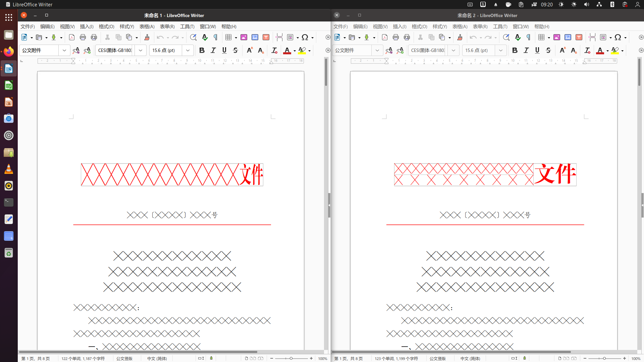Click vertical scrollbar in left window
644x362 pixels.
326,203
